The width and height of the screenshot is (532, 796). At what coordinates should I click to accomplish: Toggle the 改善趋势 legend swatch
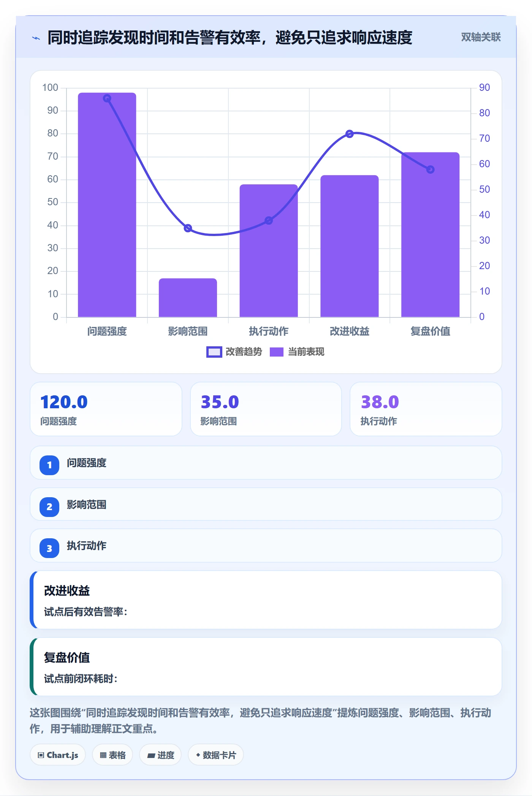coord(214,352)
